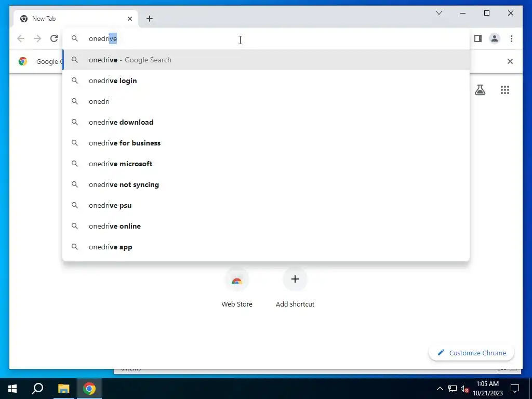
Task: Open the profile avatar menu
Action: pyautogui.click(x=495, y=38)
